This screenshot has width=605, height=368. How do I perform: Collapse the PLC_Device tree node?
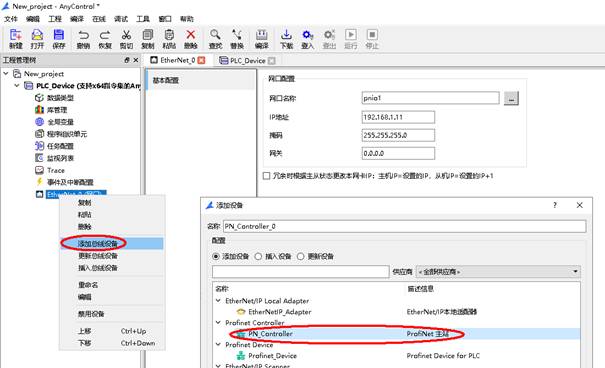coord(17,85)
